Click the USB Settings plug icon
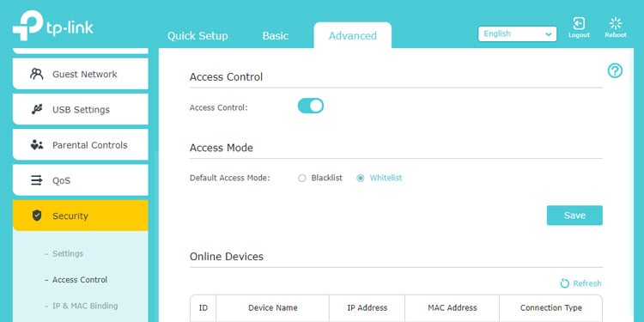644x322 pixels. (x=37, y=110)
